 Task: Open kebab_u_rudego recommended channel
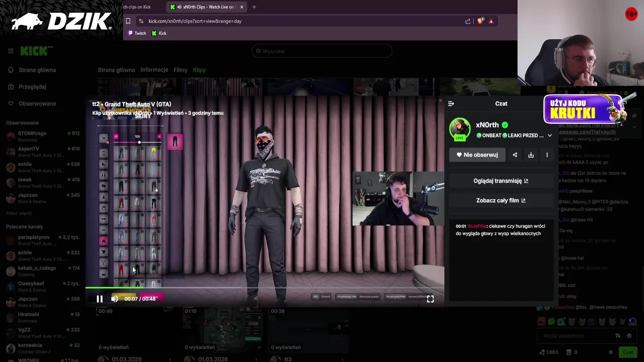click(x=43, y=270)
